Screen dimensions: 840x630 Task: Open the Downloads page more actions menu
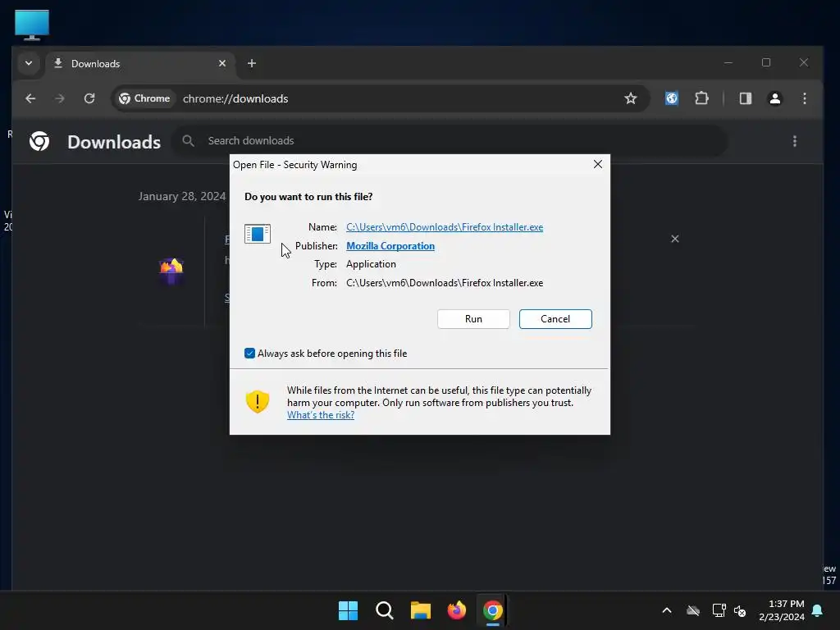coord(794,141)
